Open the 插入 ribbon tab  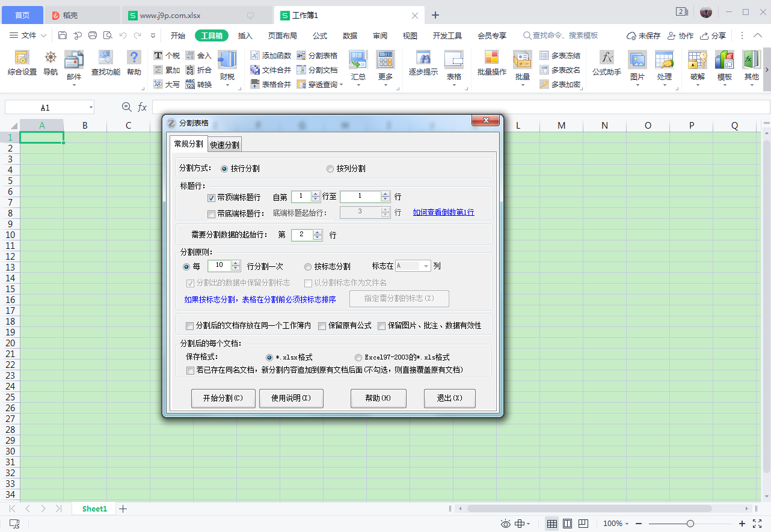(x=245, y=35)
